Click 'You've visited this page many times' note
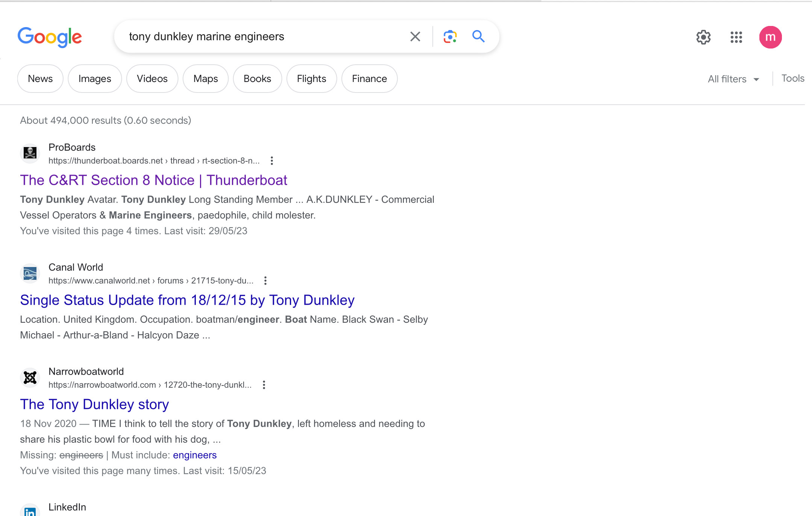This screenshot has height=516, width=812. click(143, 471)
